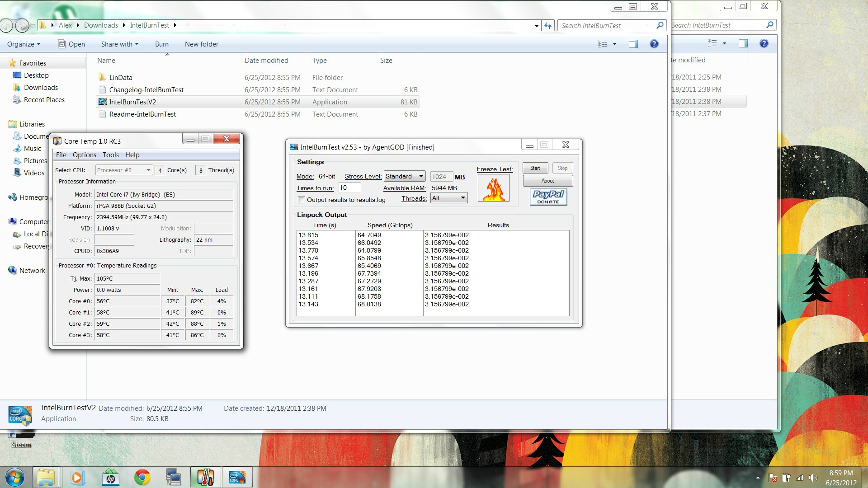Sort by the Size column header
The height and width of the screenshot is (488, 868).
[x=386, y=61]
